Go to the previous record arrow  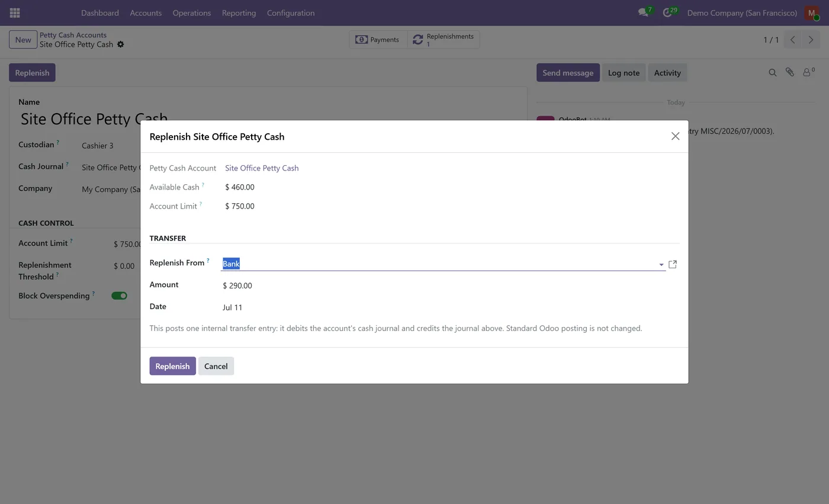click(x=792, y=40)
